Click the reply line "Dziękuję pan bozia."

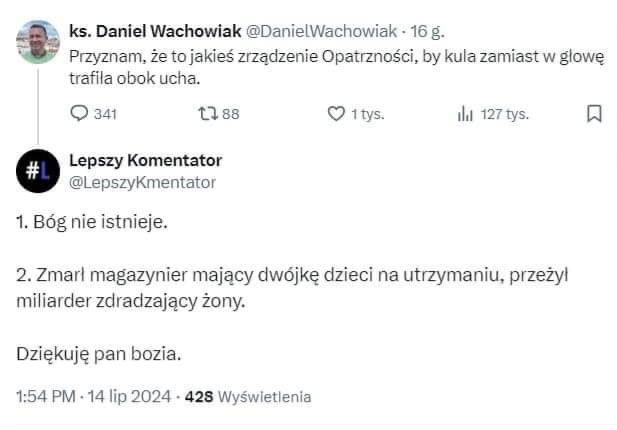click(x=100, y=353)
